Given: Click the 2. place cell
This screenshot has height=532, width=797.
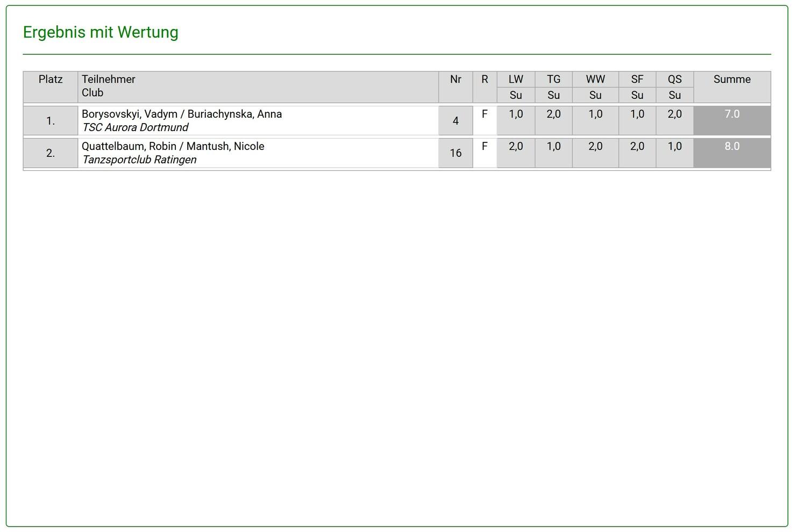Looking at the screenshot, I should tap(51, 153).
